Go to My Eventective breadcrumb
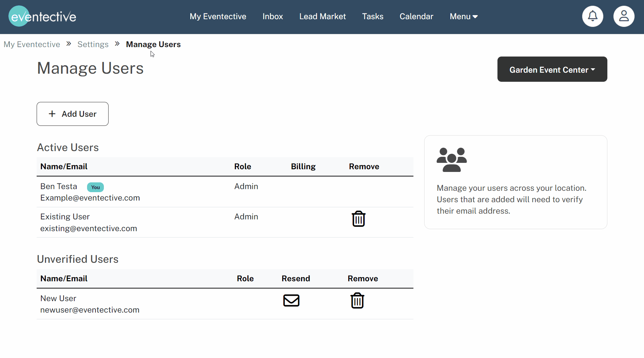 32,44
